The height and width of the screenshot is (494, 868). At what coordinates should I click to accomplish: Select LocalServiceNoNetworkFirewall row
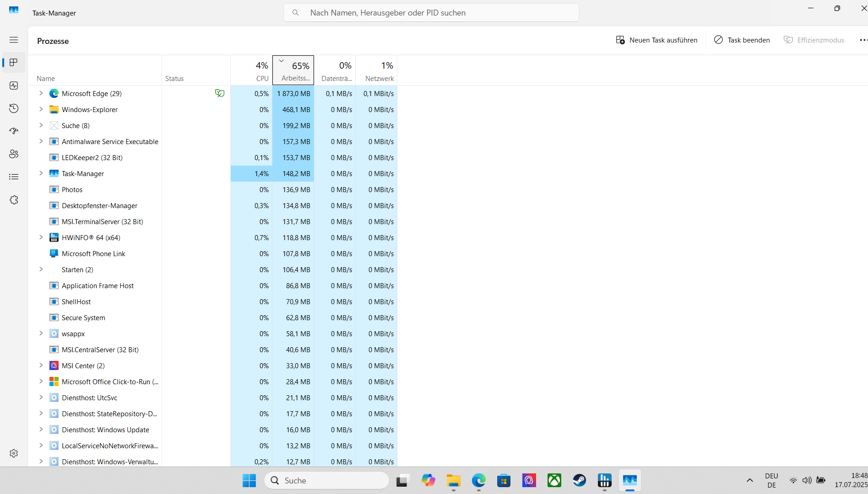[213, 446]
